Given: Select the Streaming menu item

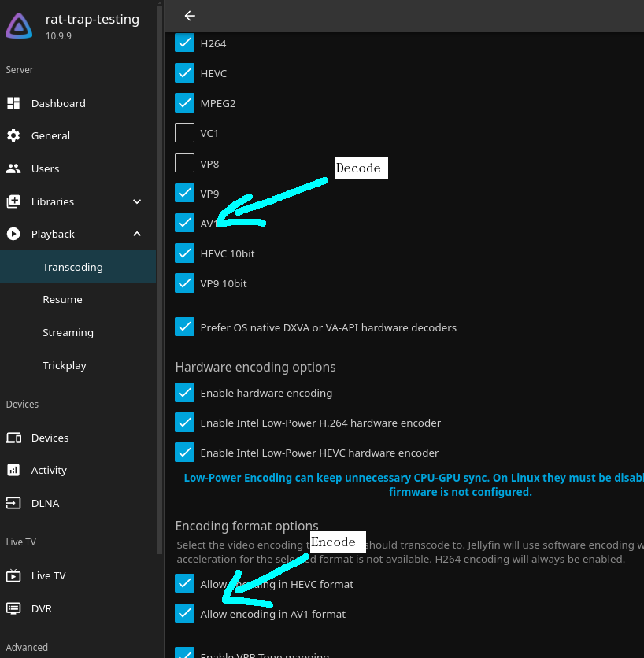Looking at the screenshot, I should click(x=68, y=332).
